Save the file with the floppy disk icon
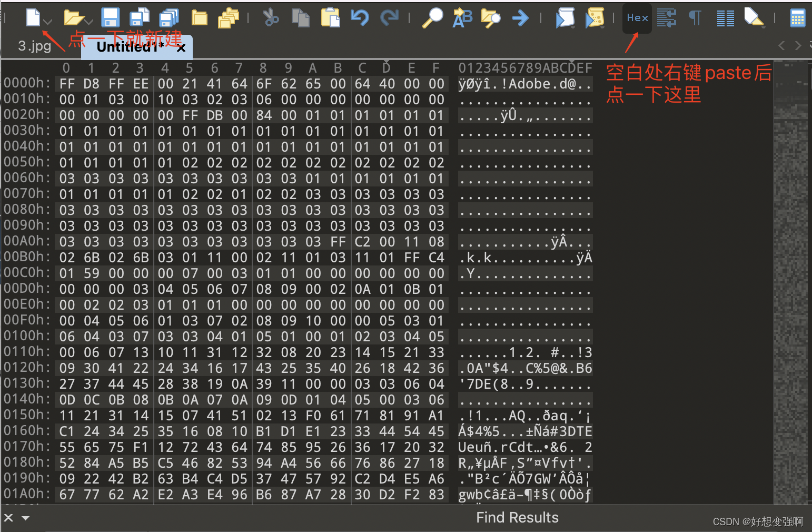812x532 pixels. (111, 17)
